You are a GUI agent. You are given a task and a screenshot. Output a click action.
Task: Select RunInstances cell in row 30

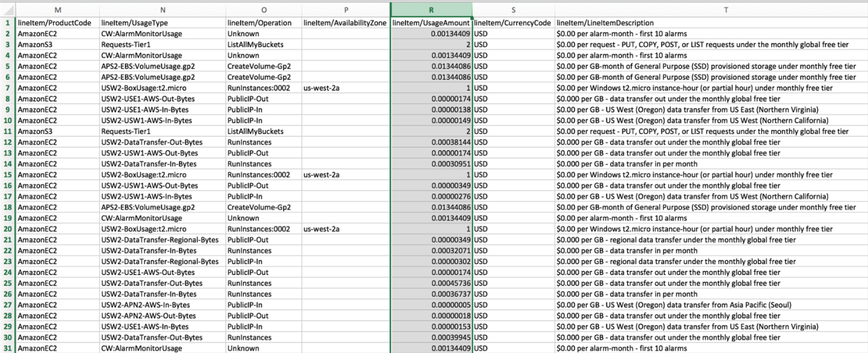pyautogui.click(x=263, y=337)
